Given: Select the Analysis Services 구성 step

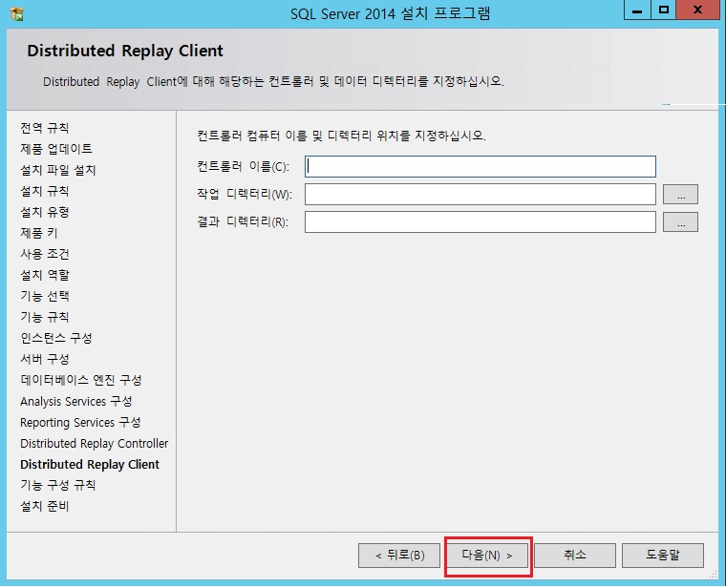Looking at the screenshot, I should pos(75,401).
